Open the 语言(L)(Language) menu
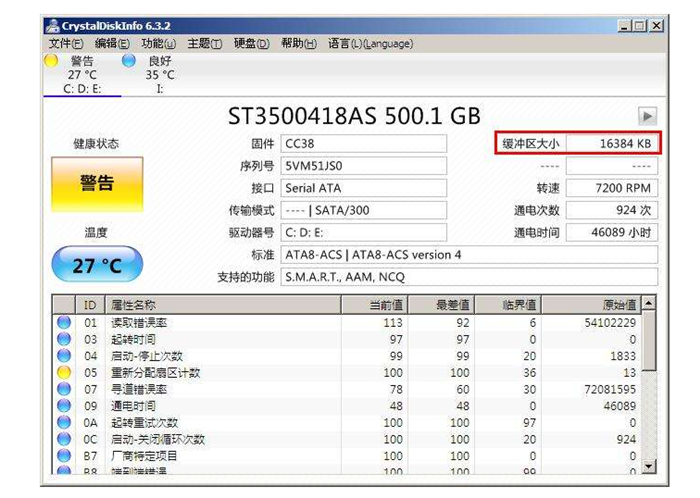 [x=371, y=44]
